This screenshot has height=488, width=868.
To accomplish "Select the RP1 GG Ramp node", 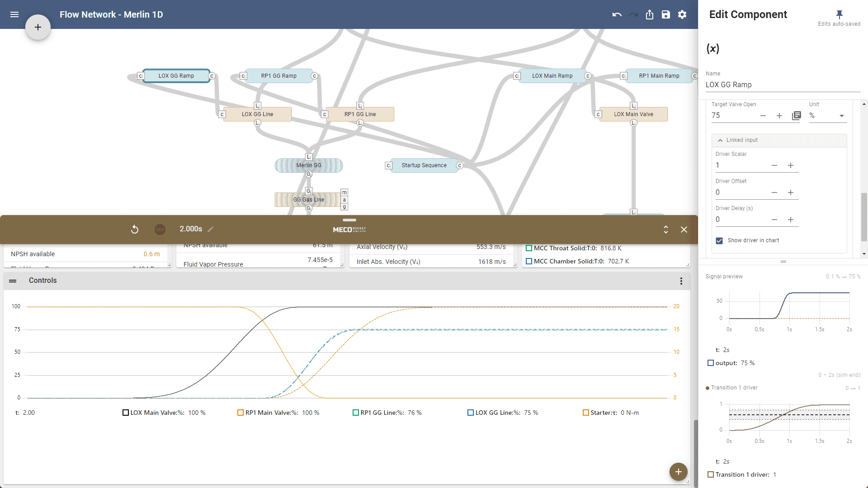I will tap(279, 76).
